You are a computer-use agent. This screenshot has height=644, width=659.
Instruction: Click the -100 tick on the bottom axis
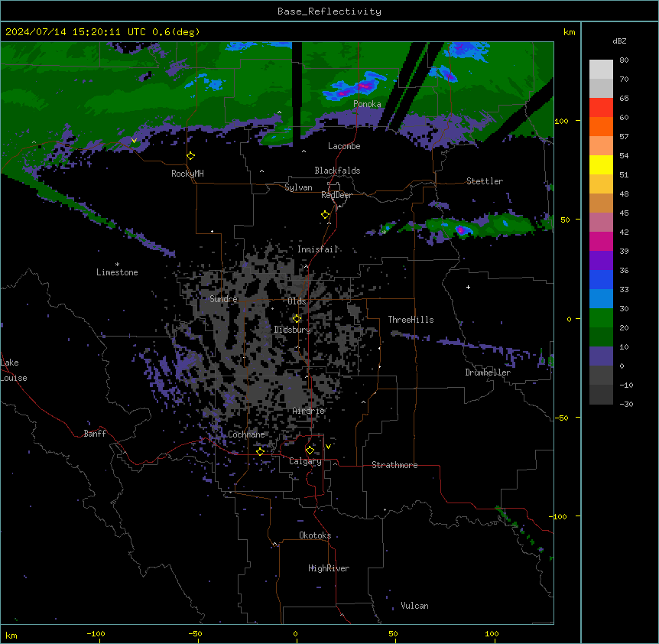(x=96, y=634)
